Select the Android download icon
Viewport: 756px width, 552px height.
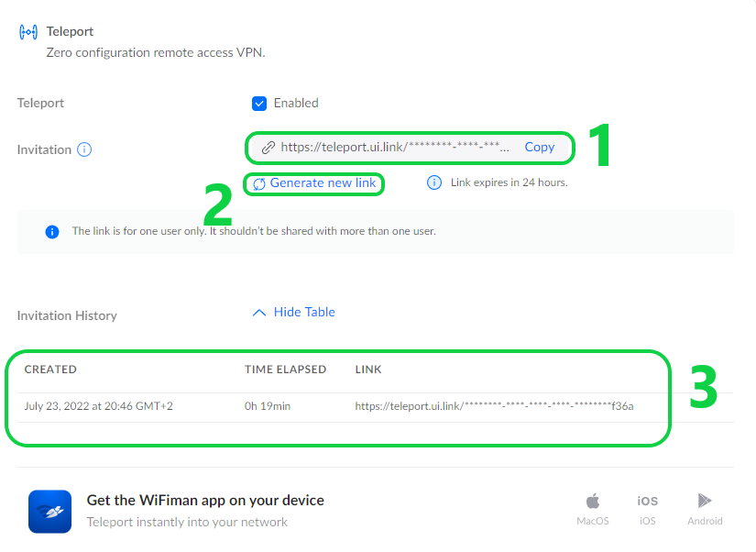[705, 502]
